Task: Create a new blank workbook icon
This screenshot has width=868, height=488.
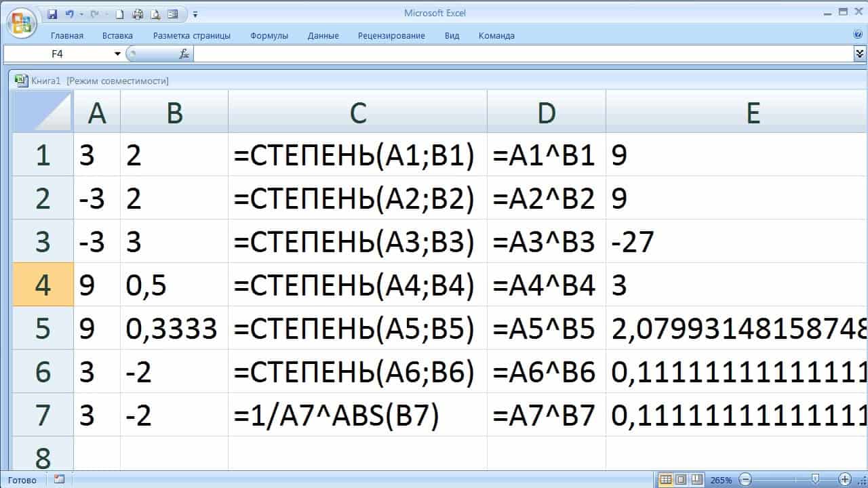Action: 119,14
